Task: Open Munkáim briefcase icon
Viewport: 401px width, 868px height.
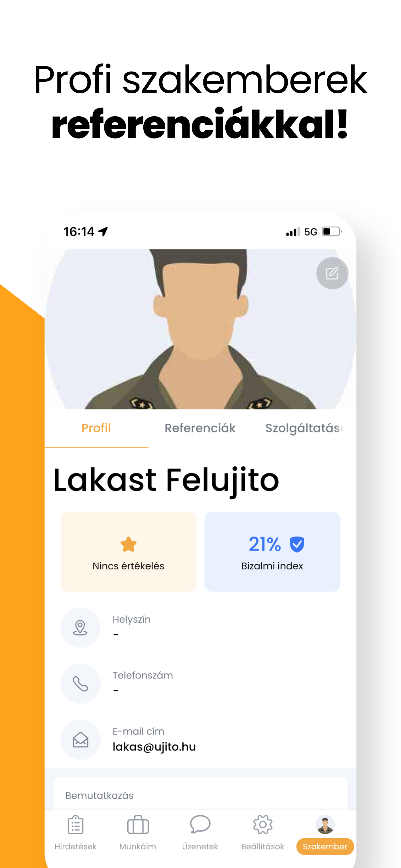Action: tap(138, 825)
